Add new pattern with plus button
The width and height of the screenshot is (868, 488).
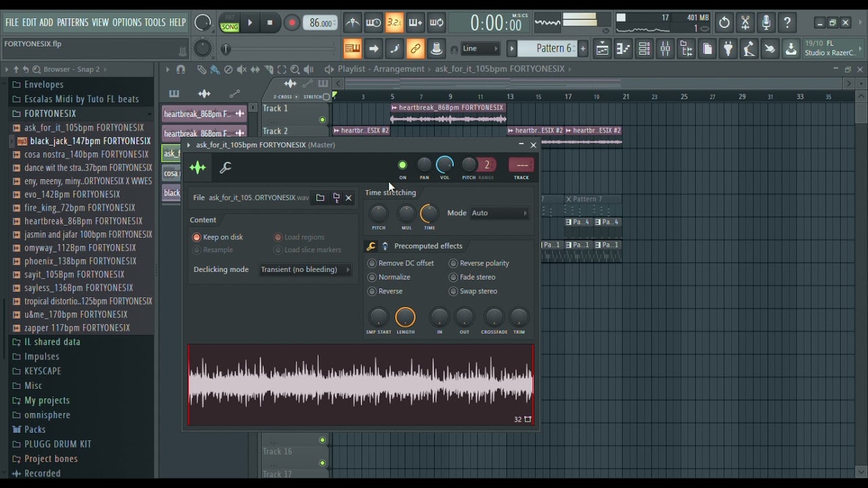pos(583,49)
